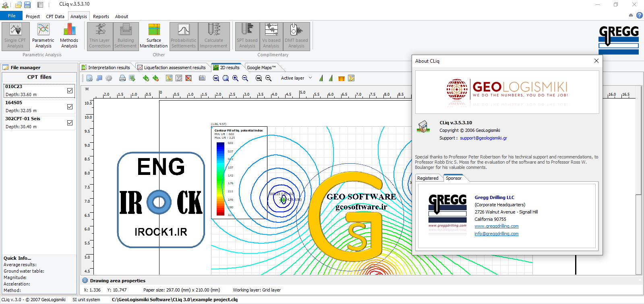Close the About CLiq dialog
This screenshot has width=644, height=304.
pos(596,61)
